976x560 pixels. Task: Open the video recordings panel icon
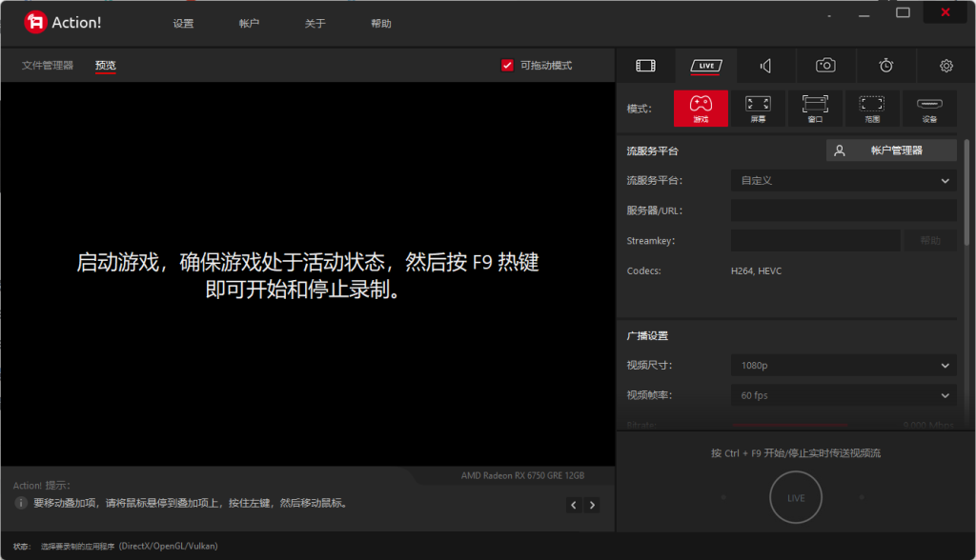pyautogui.click(x=645, y=65)
